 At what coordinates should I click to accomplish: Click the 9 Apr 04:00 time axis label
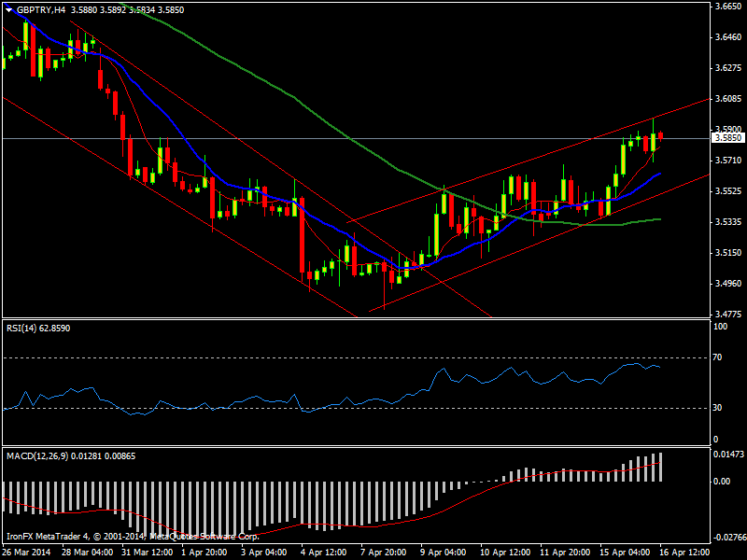pos(444,553)
